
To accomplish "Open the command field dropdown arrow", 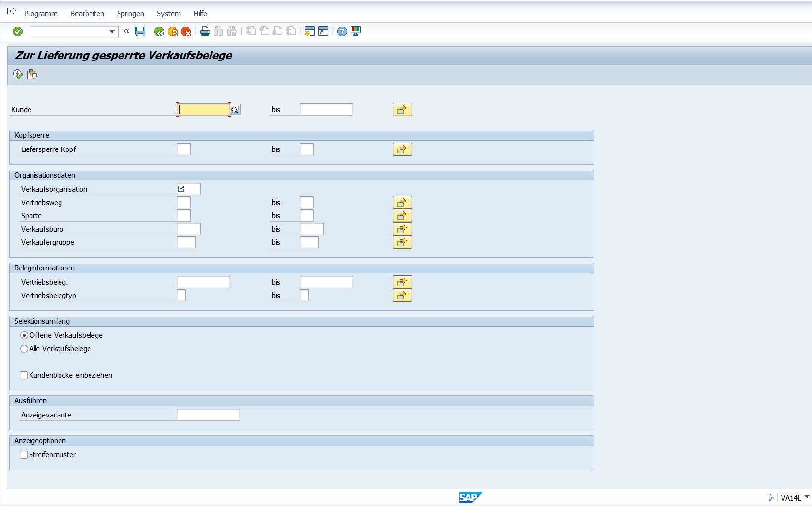I will [x=112, y=32].
